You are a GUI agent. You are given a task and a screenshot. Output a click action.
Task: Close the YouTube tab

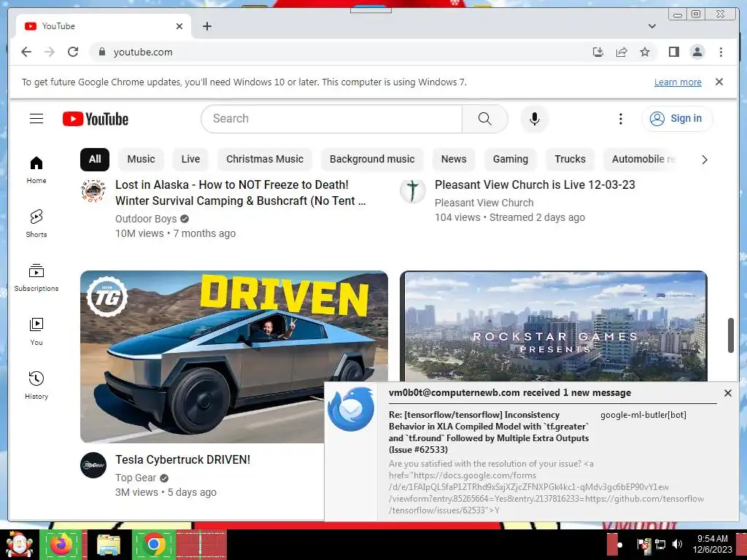click(x=179, y=26)
